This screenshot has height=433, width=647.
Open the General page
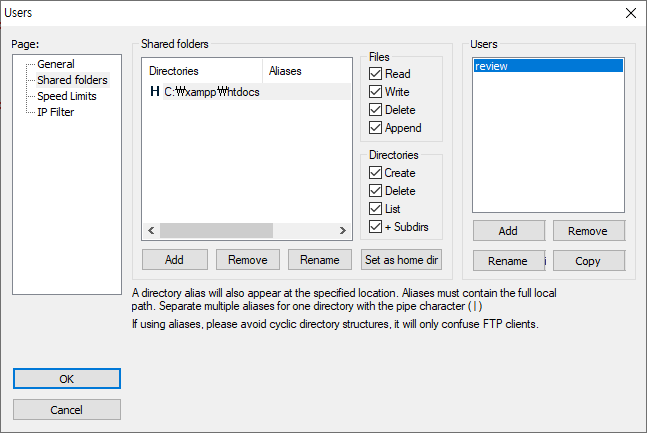tap(56, 64)
